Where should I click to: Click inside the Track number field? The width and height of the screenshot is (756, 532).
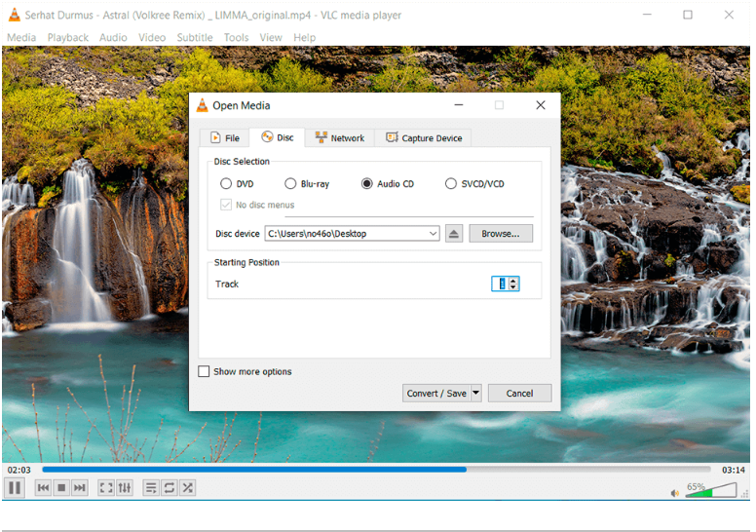[x=501, y=284]
